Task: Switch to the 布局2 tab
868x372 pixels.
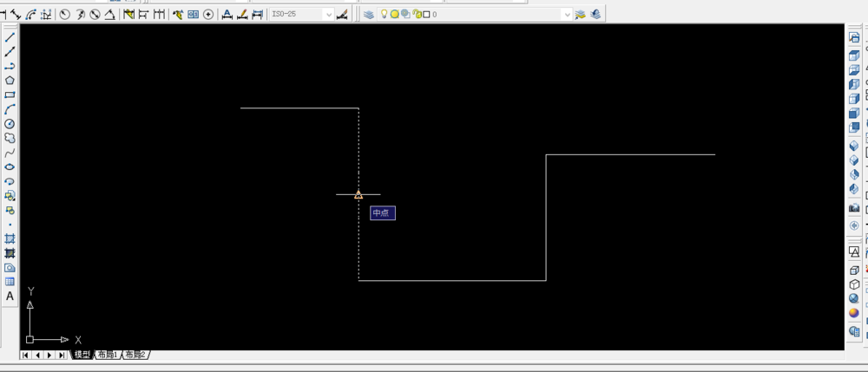Action: point(135,355)
